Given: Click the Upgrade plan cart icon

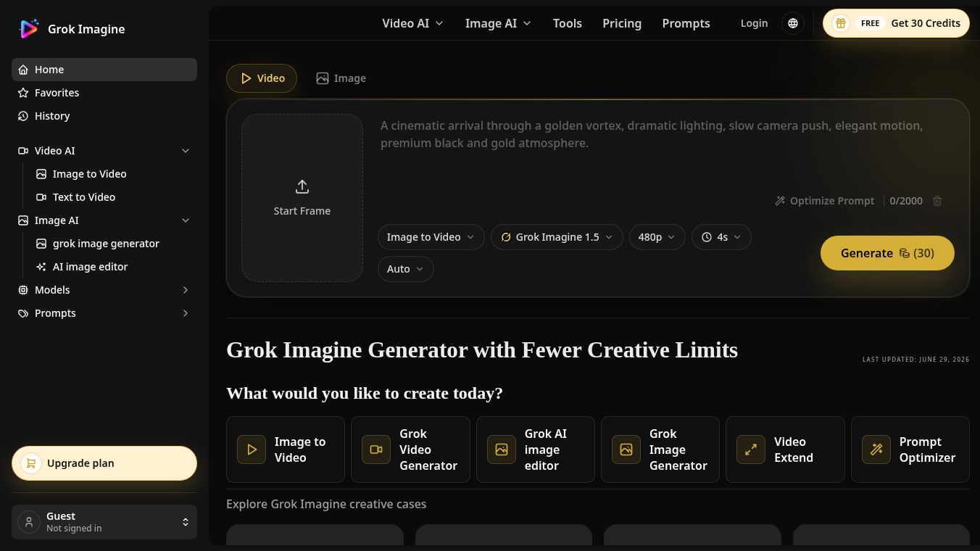Looking at the screenshot, I should (x=31, y=463).
